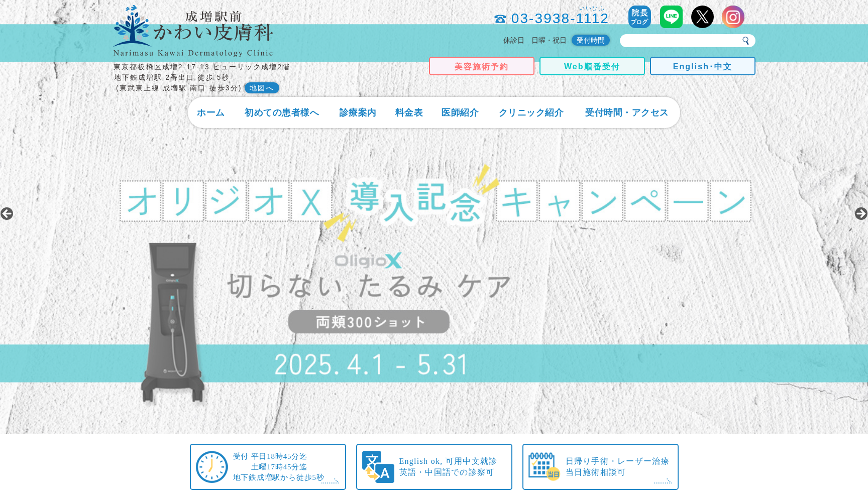The width and height of the screenshot is (868, 502).
Task: Open the 地図へ map button
Action: pyautogui.click(x=262, y=87)
